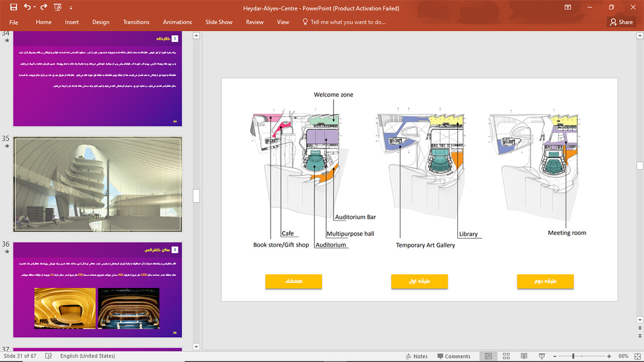The width and height of the screenshot is (644, 362).
Task: Click main editor scroll up arrow
Action: pyautogui.click(x=640, y=36)
